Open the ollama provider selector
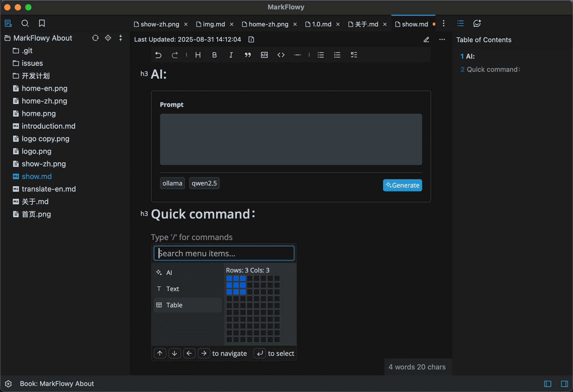Image resolution: width=573 pixels, height=392 pixels. click(x=172, y=183)
